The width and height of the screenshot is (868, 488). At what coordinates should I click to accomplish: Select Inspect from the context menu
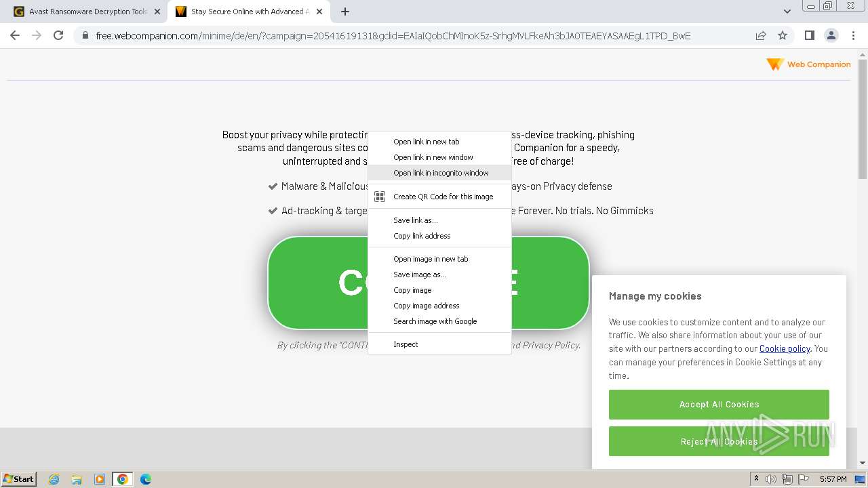click(x=439, y=344)
